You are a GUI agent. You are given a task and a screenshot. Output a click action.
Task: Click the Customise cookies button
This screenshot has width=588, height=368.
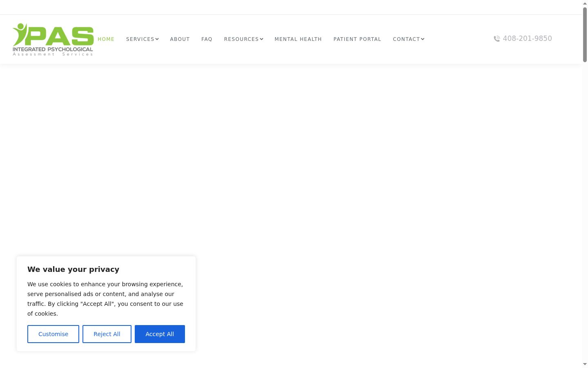coord(53,334)
